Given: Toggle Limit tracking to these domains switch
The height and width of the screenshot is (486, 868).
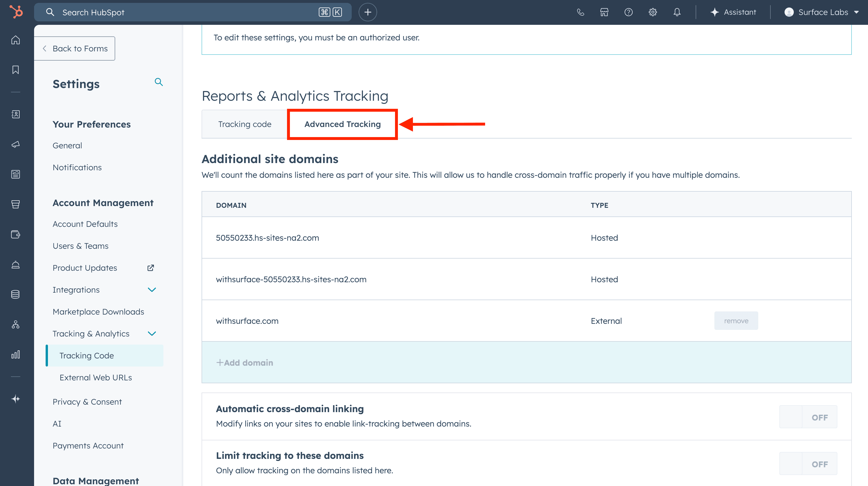Looking at the screenshot, I should point(808,464).
